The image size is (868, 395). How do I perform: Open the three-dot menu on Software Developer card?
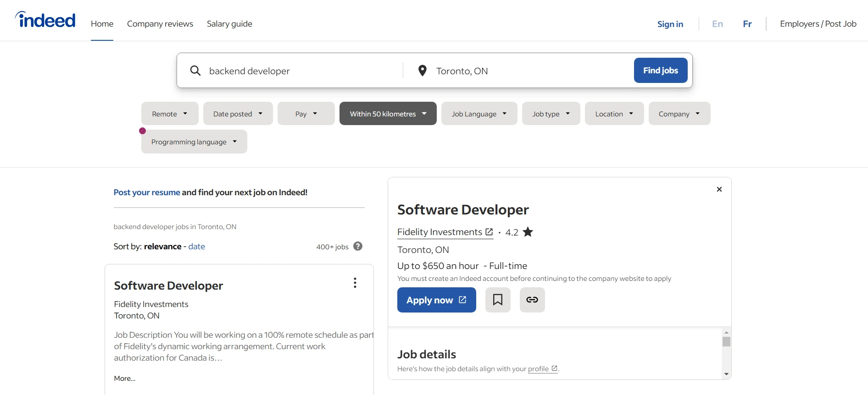tap(355, 283)
